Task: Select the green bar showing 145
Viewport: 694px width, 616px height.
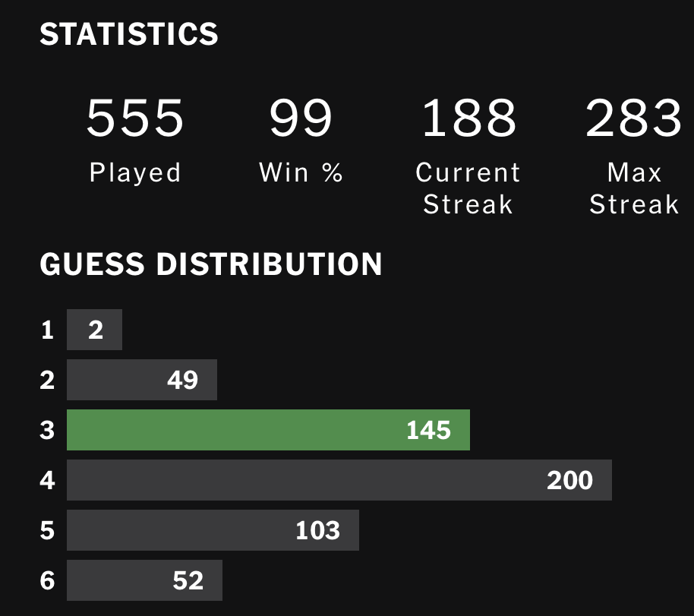Action: 268,430
